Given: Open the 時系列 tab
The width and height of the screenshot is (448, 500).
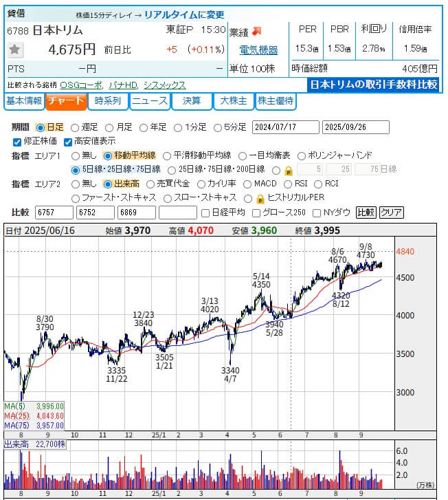Looking at the screenshot, I should 108,101.
